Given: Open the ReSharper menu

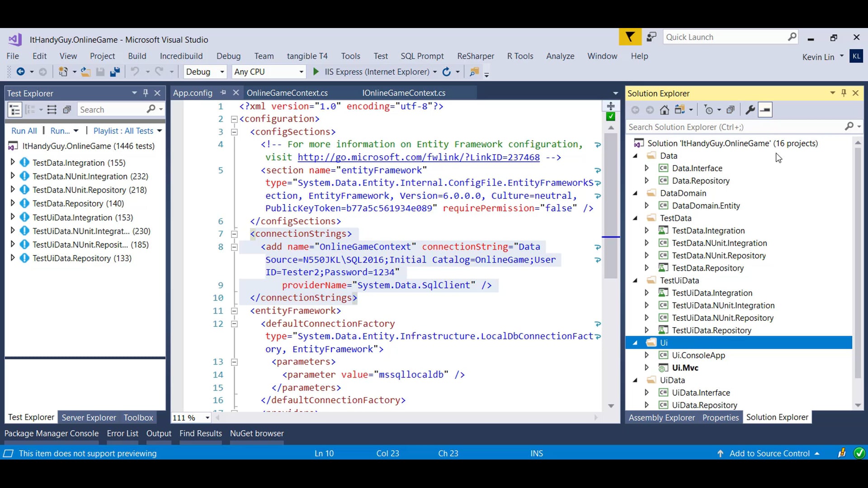Looking at the screenshot, I should 475,56.
